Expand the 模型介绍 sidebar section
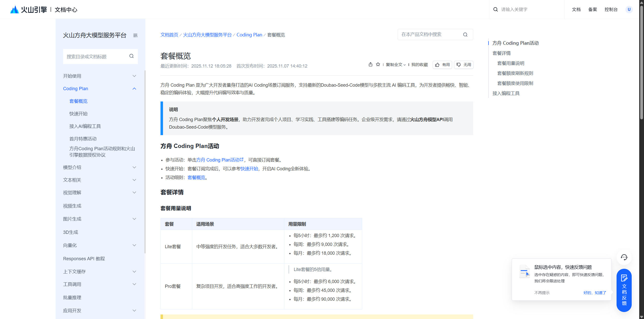The image size is (644, 319). click(134, 168)
